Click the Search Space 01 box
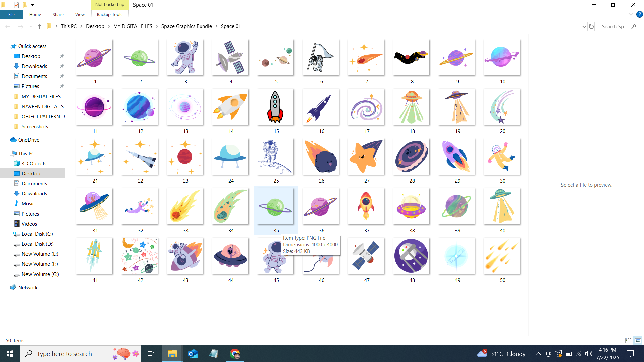This screenshot has height=362, width=644. click(615, 27)
